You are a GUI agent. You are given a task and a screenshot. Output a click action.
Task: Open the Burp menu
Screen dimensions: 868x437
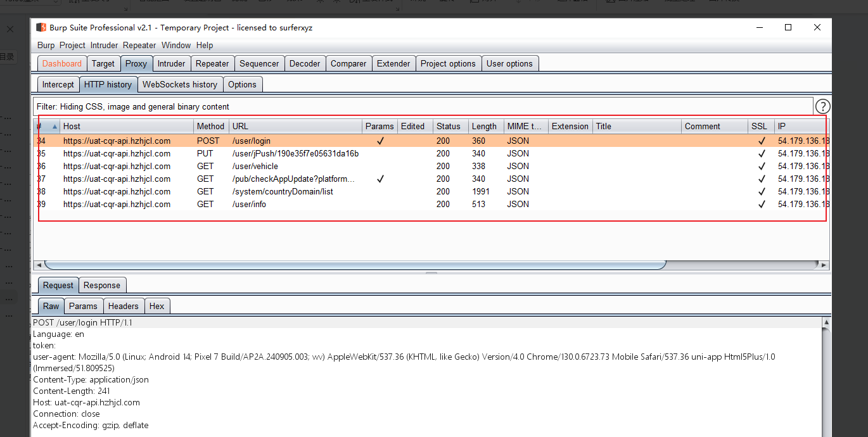click(46, 45)
